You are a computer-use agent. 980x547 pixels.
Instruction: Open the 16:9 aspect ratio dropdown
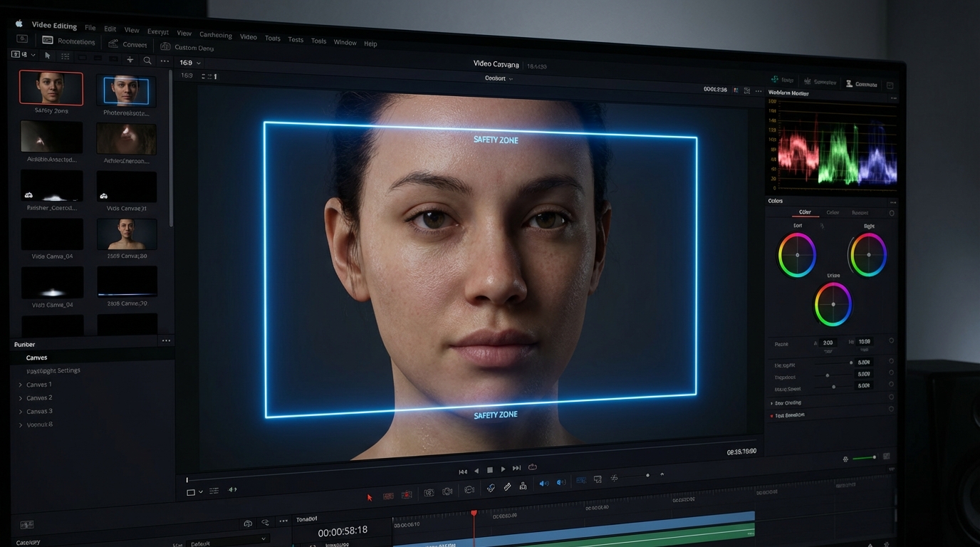(189, 63)
